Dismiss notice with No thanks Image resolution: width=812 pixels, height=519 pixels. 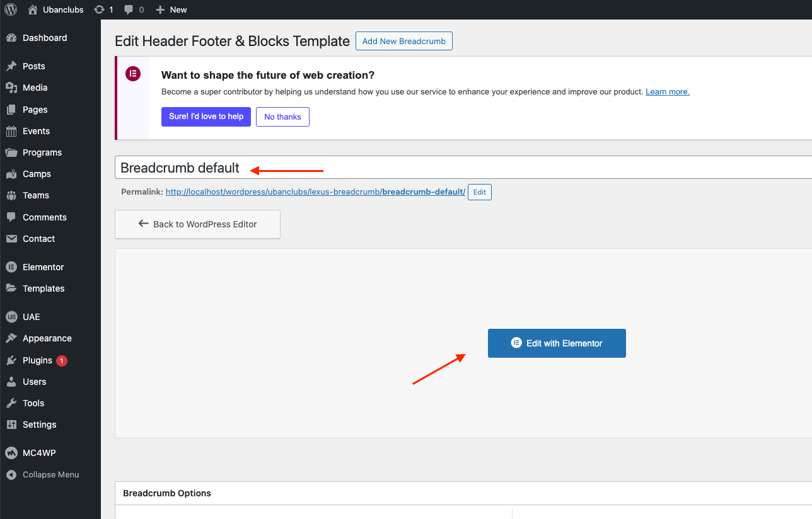(x=282, y=117)
